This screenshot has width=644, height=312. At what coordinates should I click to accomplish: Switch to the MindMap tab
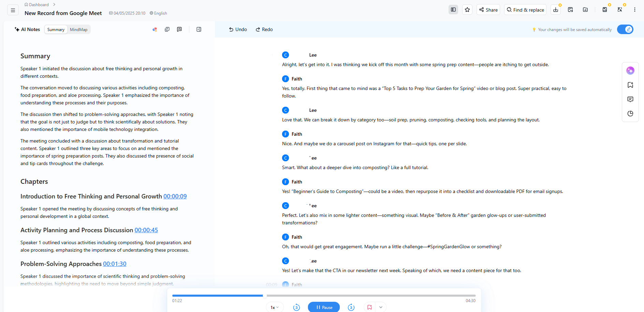[x=79, y=29]
